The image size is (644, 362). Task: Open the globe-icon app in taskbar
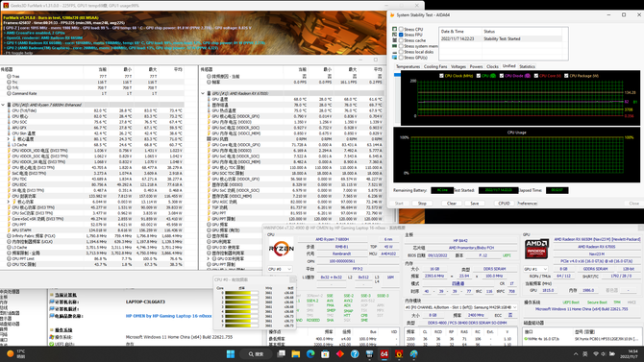click(x=414, y=353)
